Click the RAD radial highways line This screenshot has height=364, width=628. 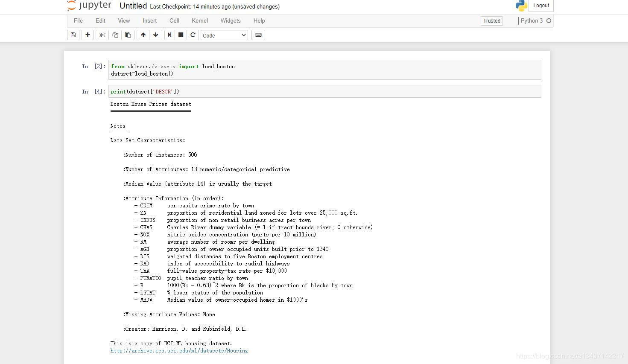[x=212, y=264]
